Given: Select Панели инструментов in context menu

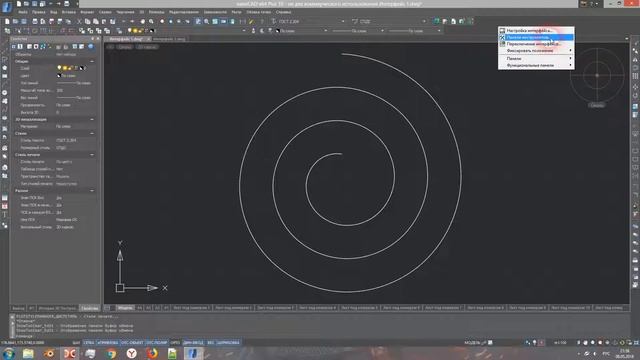Looking at the screenshot, I should (536, 37).
